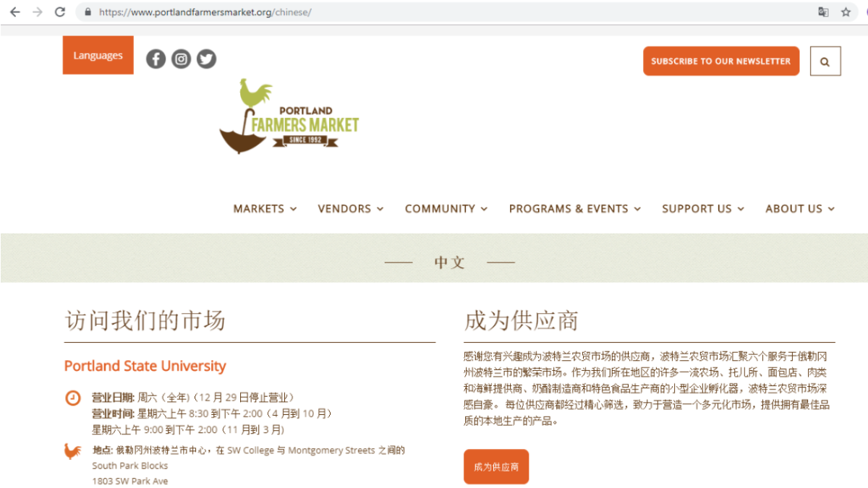Viewport: 868px width, 488px height.
Task: Click the browser forward arrow
Action: [x=38, y=12]
